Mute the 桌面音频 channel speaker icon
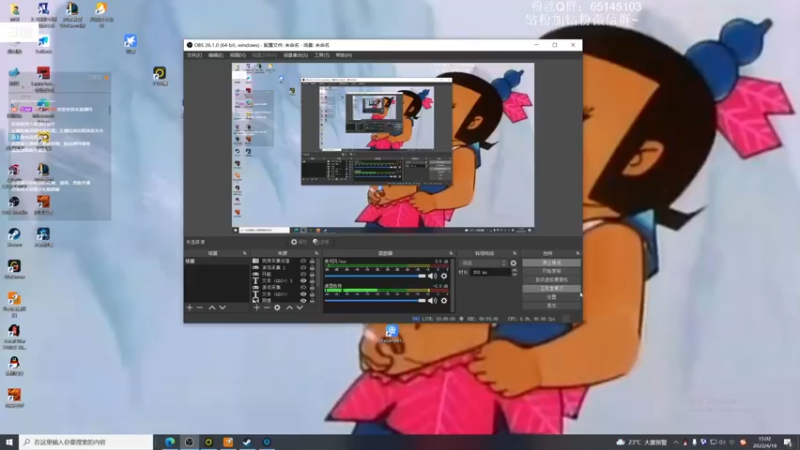Viewport: 800px width, 450px height. coord(432,301)
